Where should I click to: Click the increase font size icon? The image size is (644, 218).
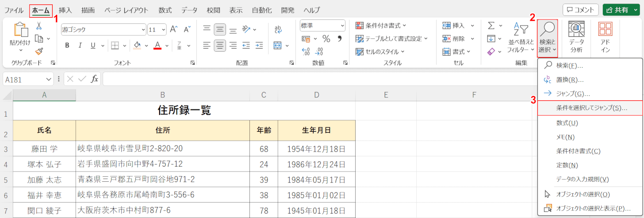[x=174, y=29]
